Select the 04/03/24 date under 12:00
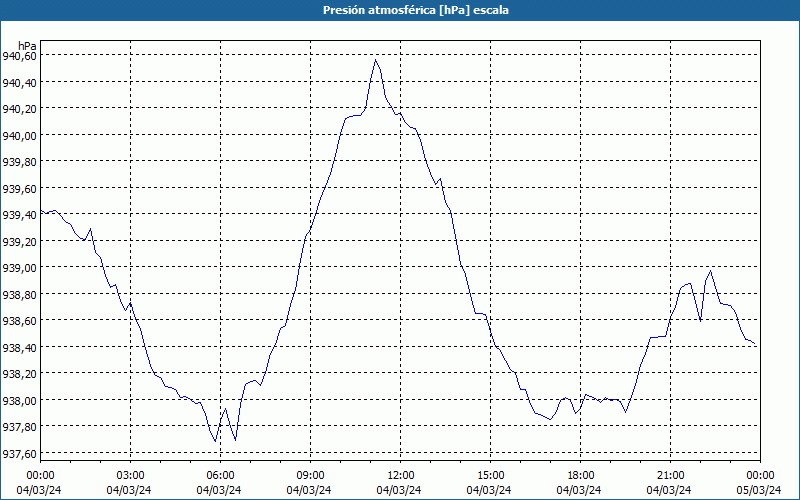The width and height of the screenshot is (800, 500). [399, 490]
